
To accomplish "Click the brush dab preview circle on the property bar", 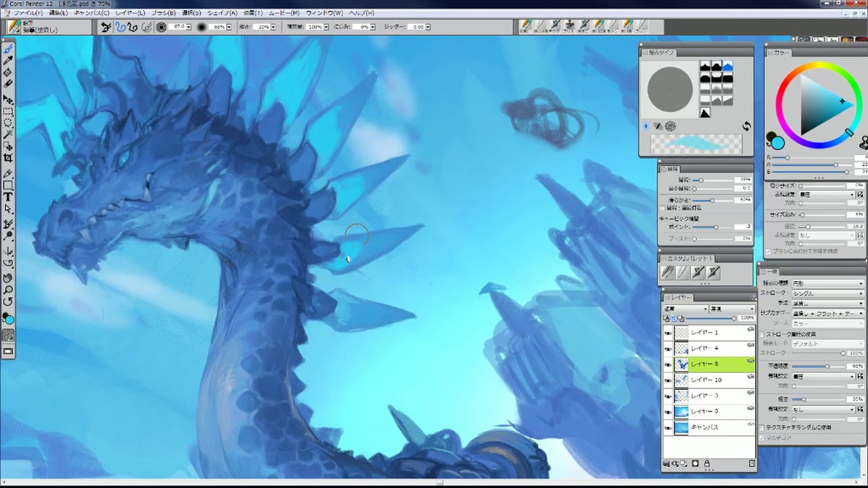I will (161, 27).
